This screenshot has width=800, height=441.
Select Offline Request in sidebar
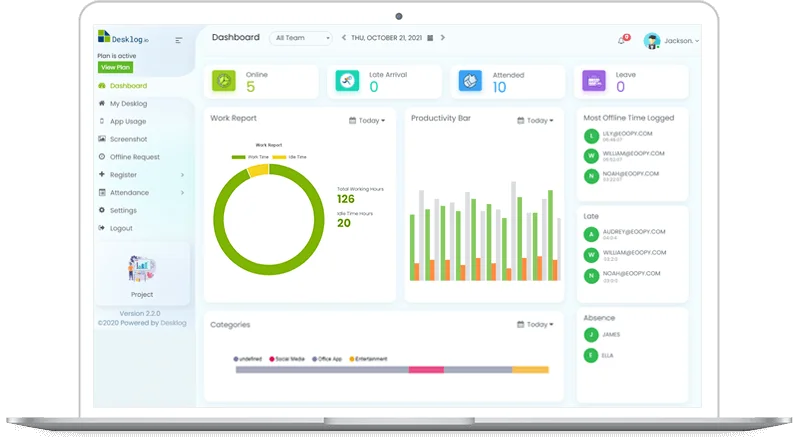click(134, 157)
